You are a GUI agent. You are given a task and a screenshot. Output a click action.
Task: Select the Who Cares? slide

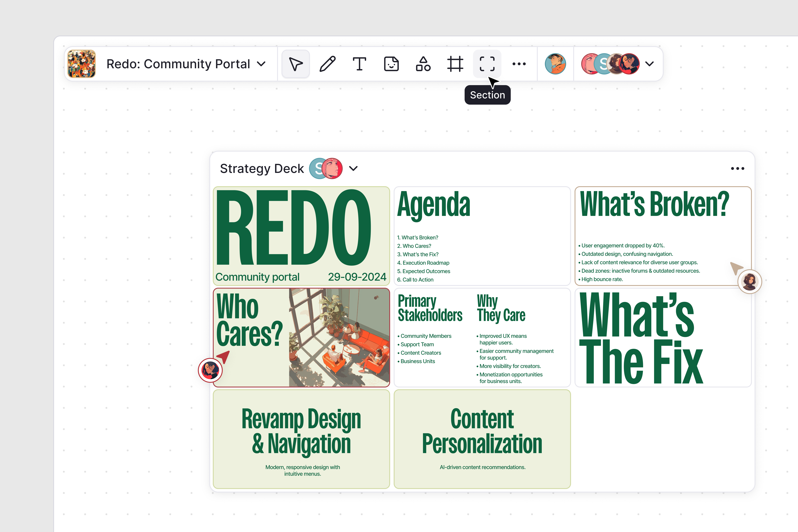(301, 338)
